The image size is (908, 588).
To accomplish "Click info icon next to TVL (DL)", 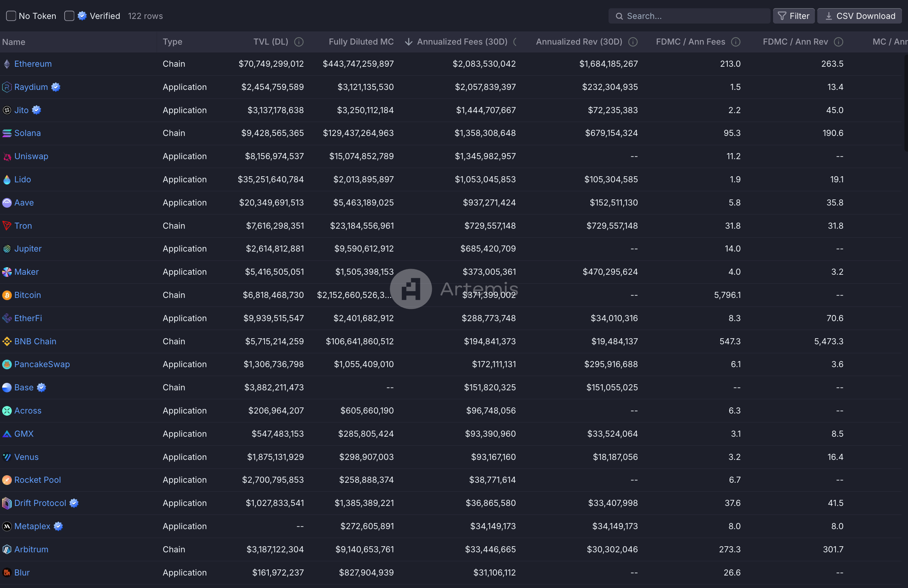I will tap(299, 42).
